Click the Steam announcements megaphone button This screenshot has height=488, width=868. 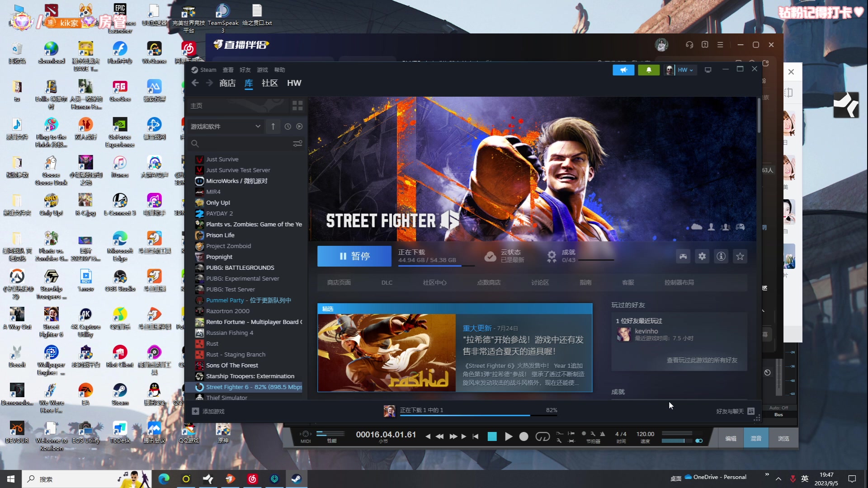tap(623, 70)
